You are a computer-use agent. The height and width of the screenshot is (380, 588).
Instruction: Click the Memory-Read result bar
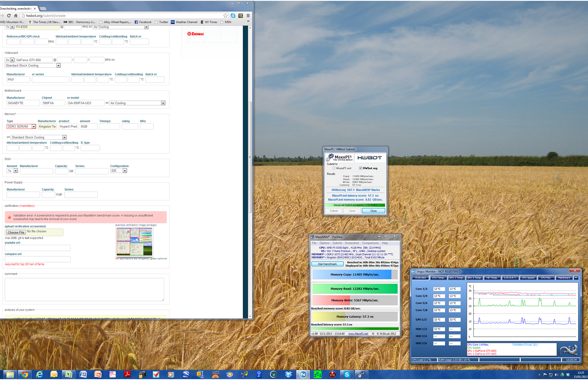coord(355,288)
